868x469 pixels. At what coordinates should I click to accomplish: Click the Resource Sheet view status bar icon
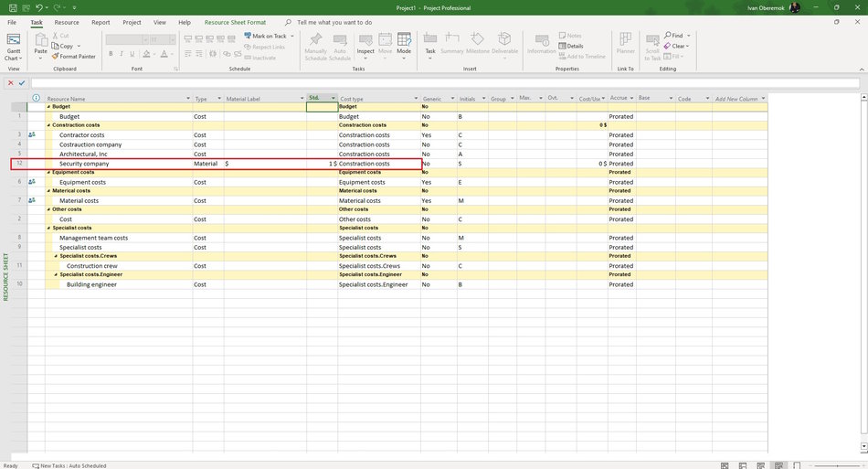[778, 465]
